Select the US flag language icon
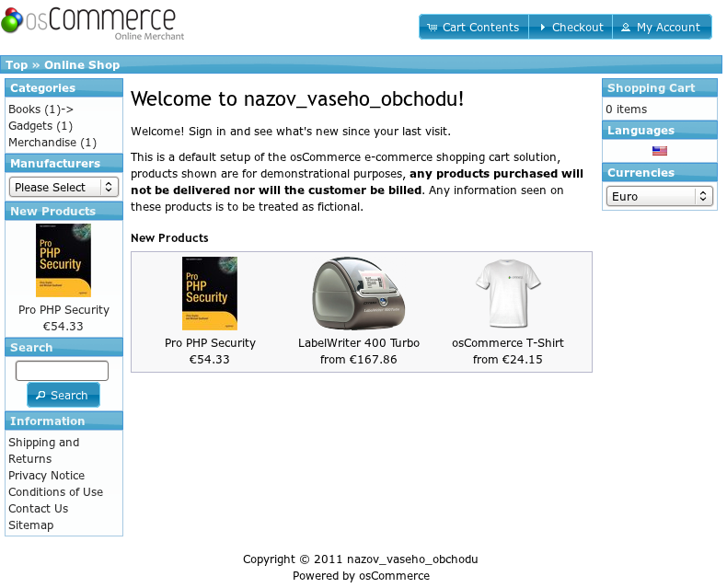Screen dimensions: 727x588 (659, 151)
